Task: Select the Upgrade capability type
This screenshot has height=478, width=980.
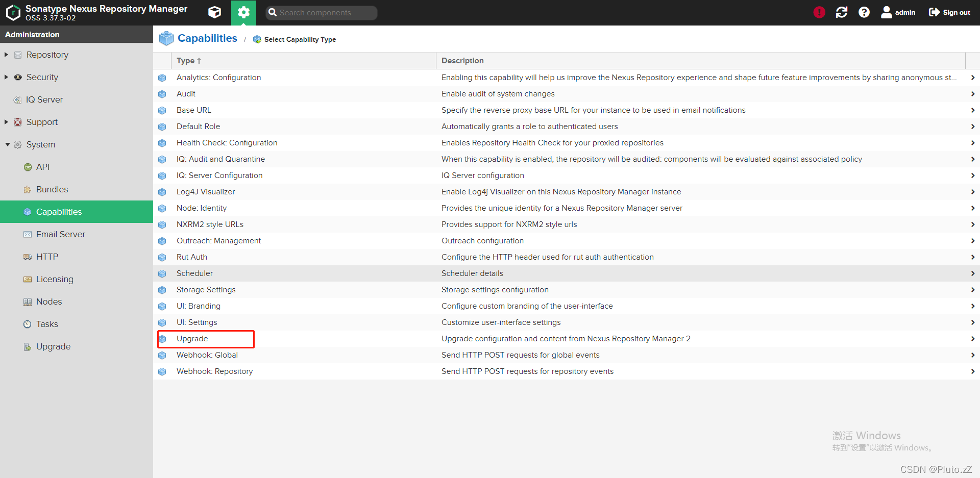Action: point(192,339)
